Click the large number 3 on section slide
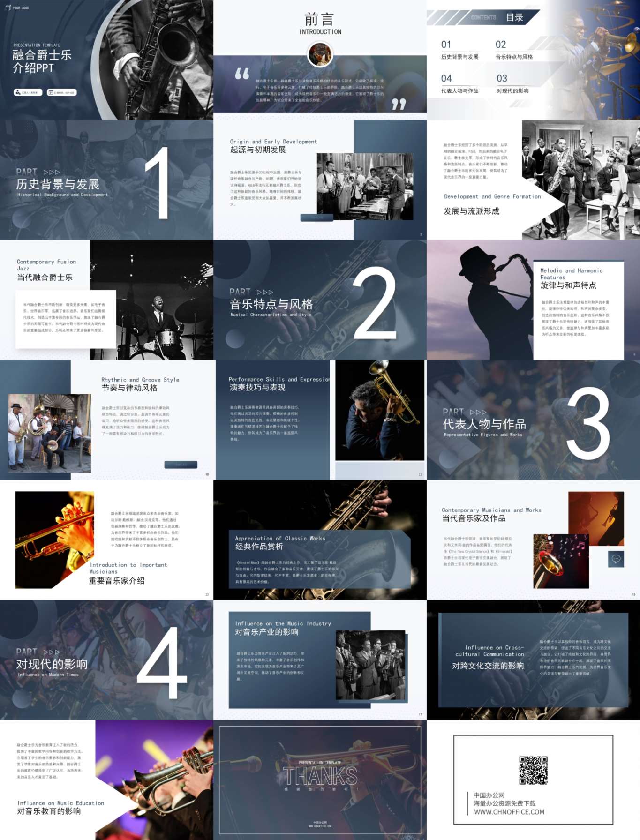640x840 pixels. 587,423
